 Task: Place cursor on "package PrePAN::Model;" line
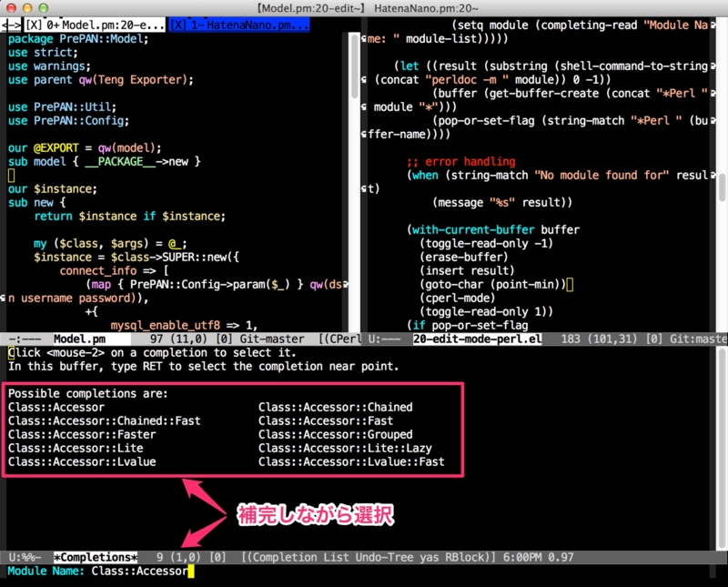[78, 39]
